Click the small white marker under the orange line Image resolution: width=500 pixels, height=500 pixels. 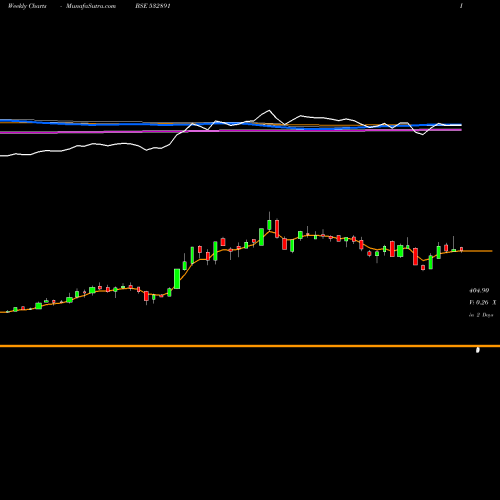pyautogui.click(x=478, y=350)
